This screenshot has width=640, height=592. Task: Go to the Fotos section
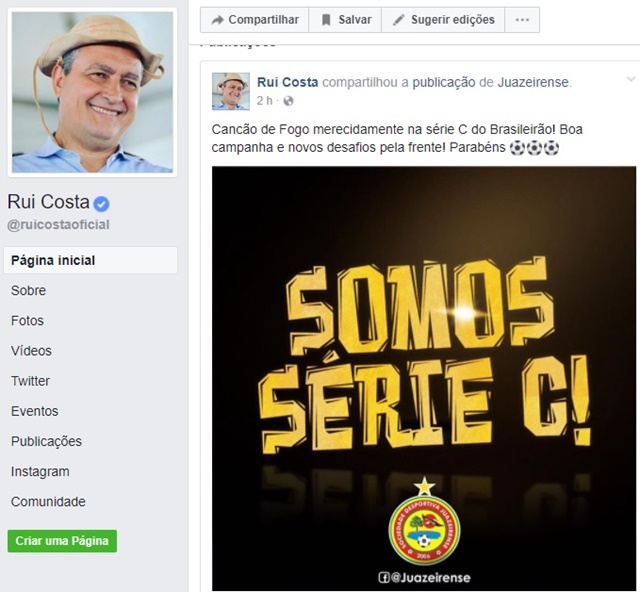(27, 321)
